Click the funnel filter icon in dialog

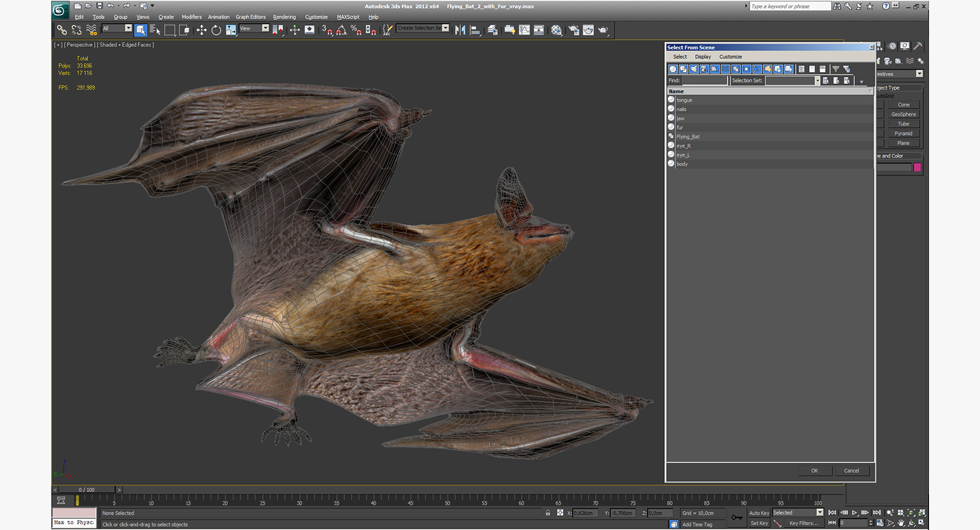pos(836,69)
